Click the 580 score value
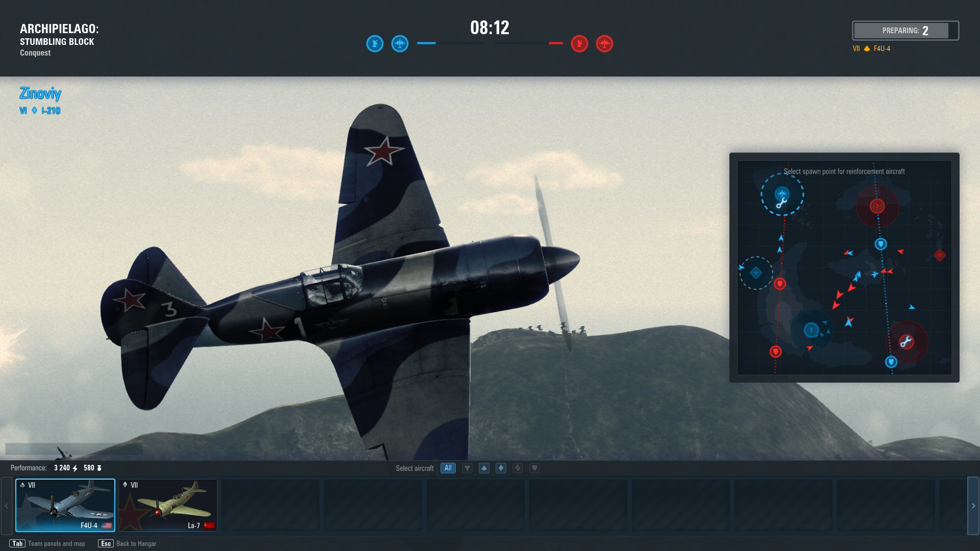The height and width of the screenshot is (551, 980). (89, 468)
